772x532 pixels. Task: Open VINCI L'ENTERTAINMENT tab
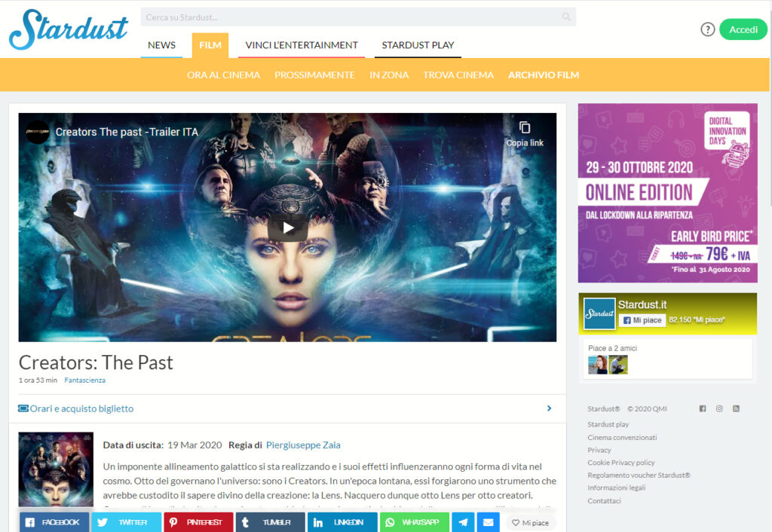point(302,45)
